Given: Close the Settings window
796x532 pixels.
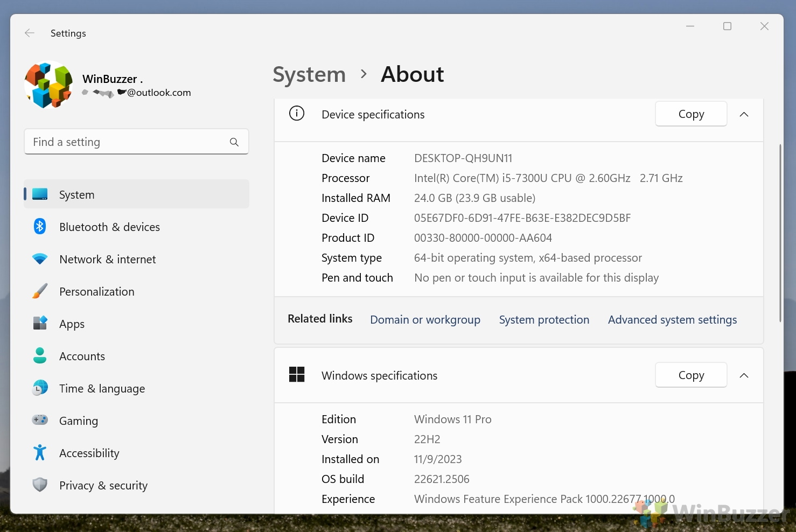Looking at the screenshot, I should [x=764, y=26].
